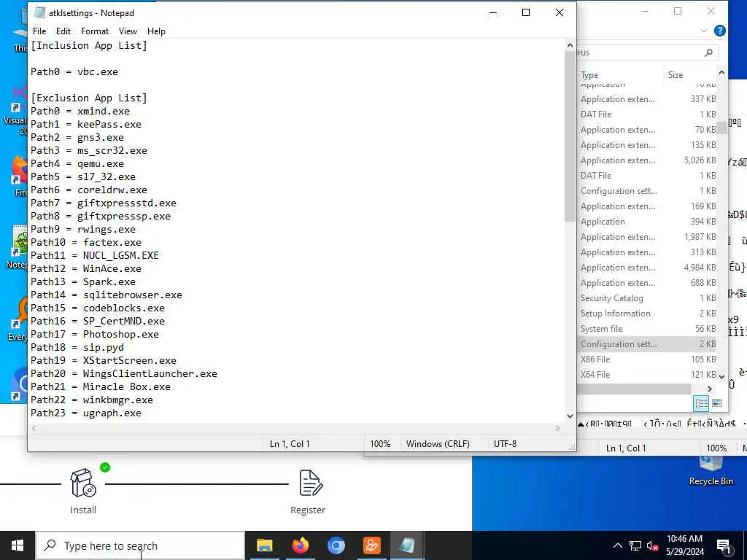Viewport: 747px width, 560px height.
Task: Click the '[Exclusion App List]' header line
Action: coord(89,98)
